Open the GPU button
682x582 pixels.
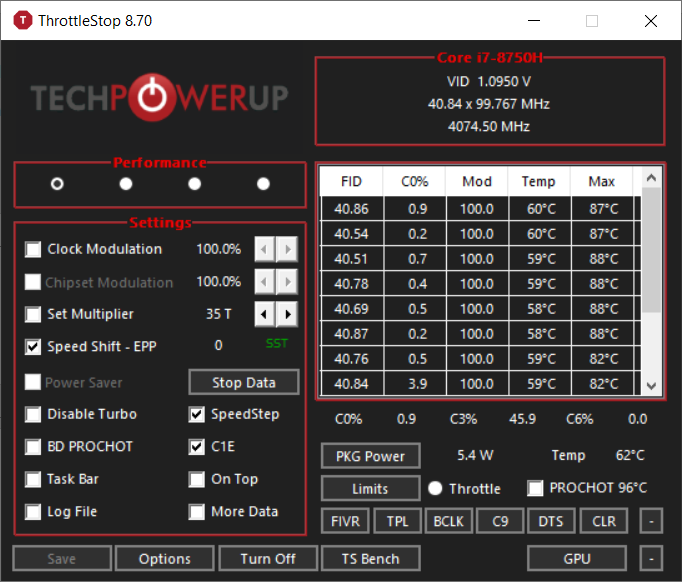pos(577,559)
